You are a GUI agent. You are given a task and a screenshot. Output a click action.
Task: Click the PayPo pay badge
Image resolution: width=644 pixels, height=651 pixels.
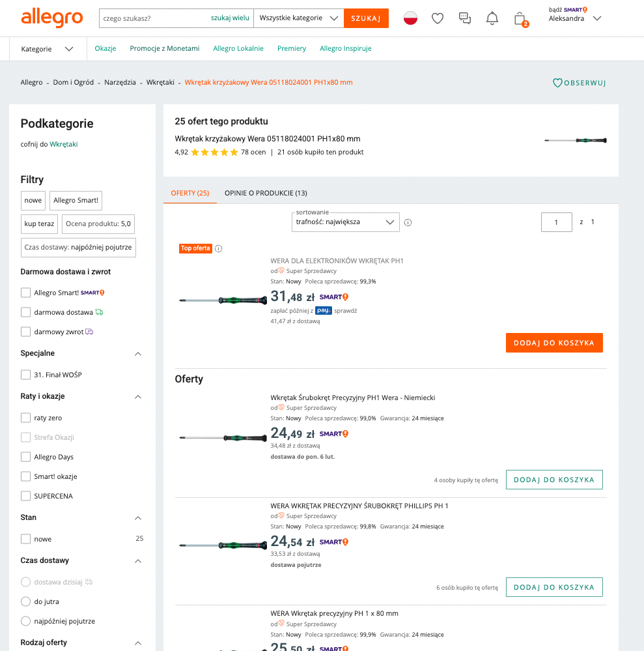tap(323, 311)
